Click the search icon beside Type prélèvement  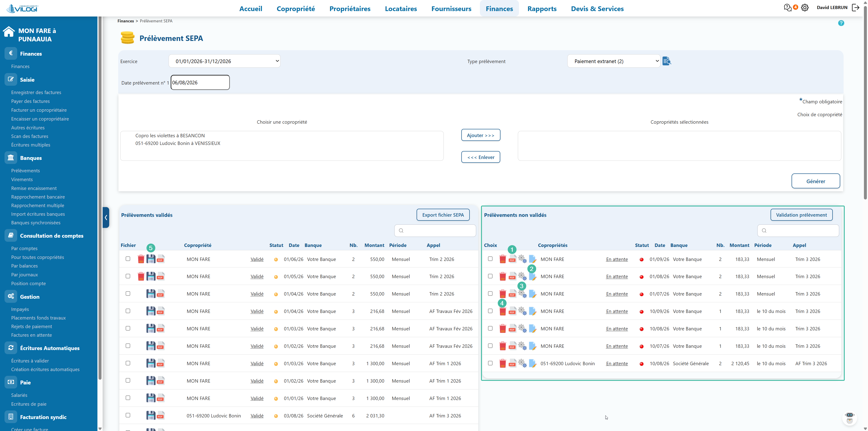click(667, 61)
